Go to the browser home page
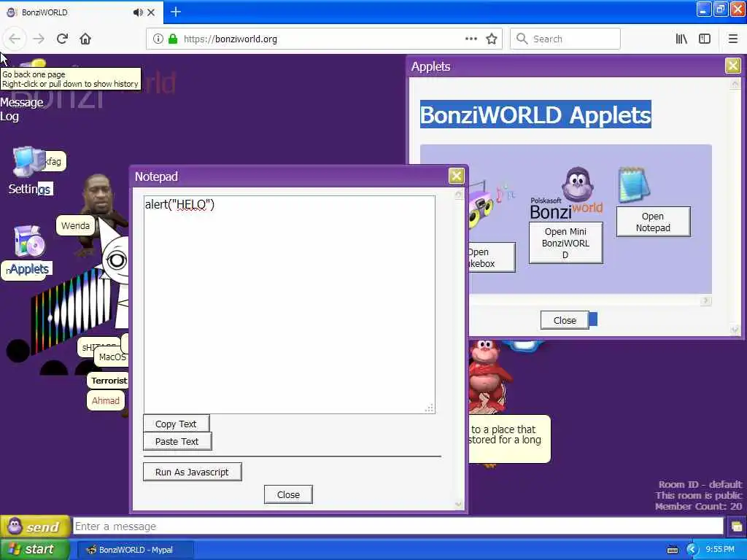747x560 pixels. coord(85,39)
